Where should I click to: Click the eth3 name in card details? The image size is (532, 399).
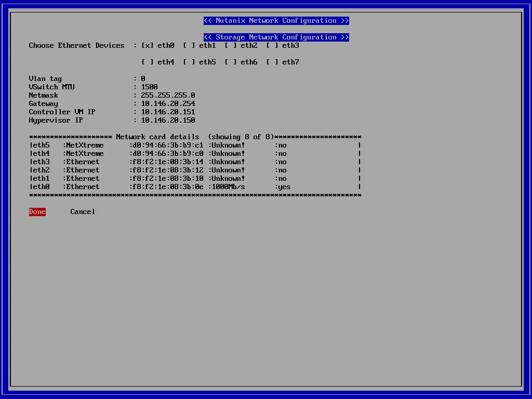pyautogui.click(x=42, y=162)
